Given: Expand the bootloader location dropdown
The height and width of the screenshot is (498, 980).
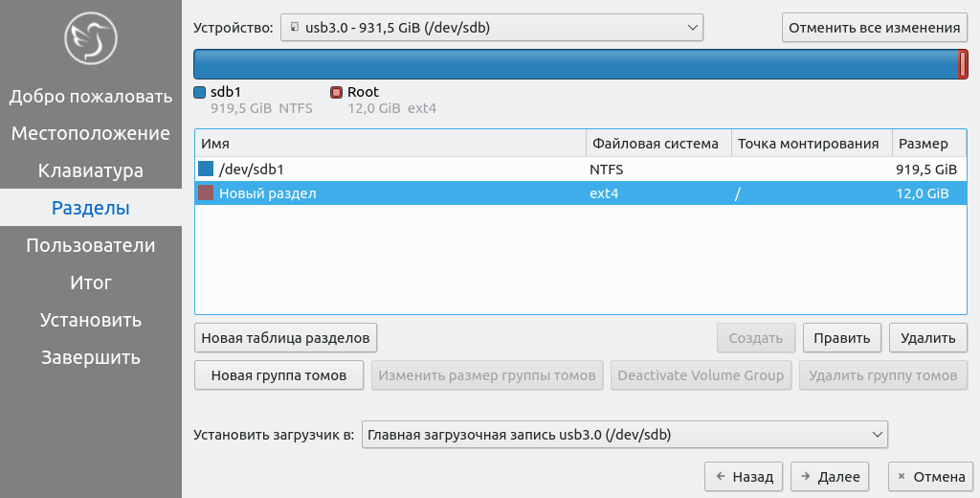Looking at the screenshot, I should [624, 434].
